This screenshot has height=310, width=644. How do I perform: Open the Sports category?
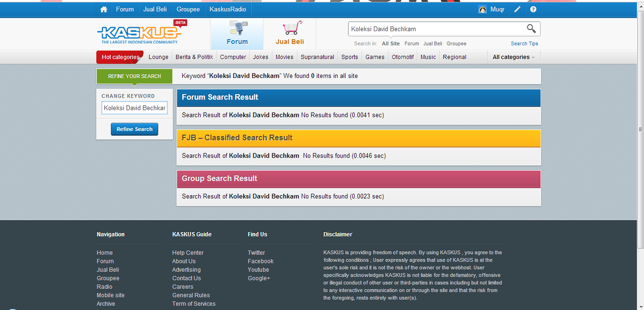pyautogui.click(x=350, y=57)
